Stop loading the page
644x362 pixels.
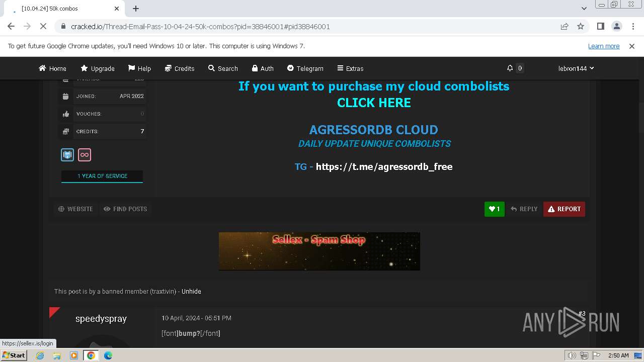tap(43, 26)
